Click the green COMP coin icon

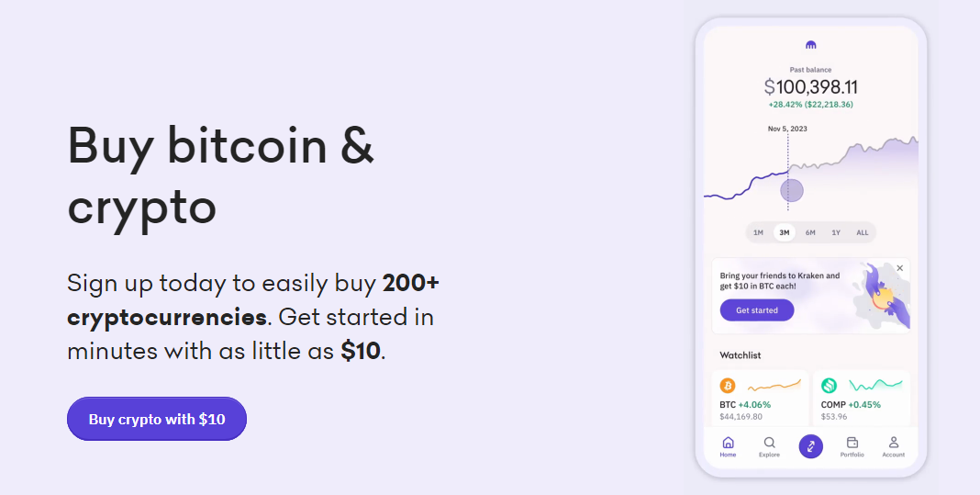click(x=830, y=386)
